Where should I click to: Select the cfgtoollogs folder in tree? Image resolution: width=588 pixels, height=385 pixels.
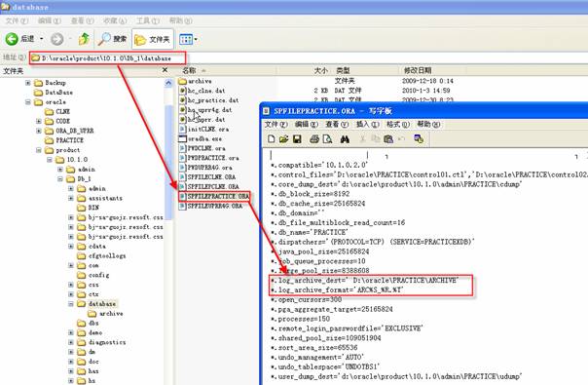101,255
